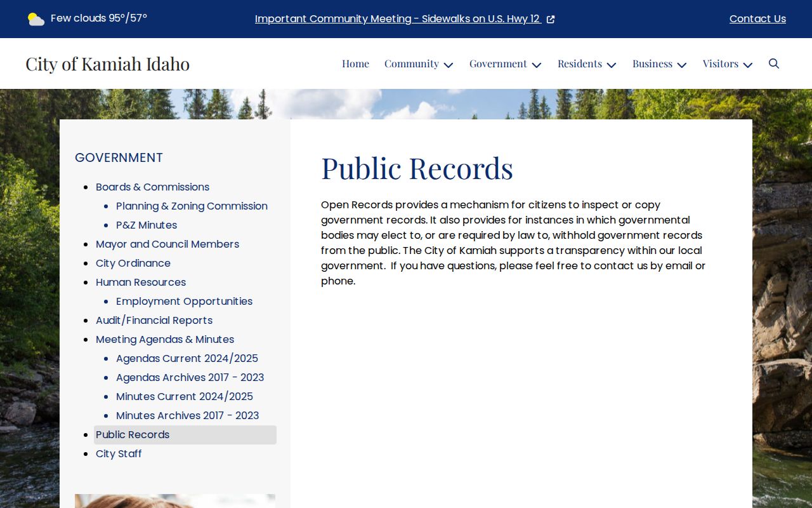The height and width of the screenshot is (508, 812).
Task: Open Boards & Commissions in sidebar
Action: click(152, 187)
